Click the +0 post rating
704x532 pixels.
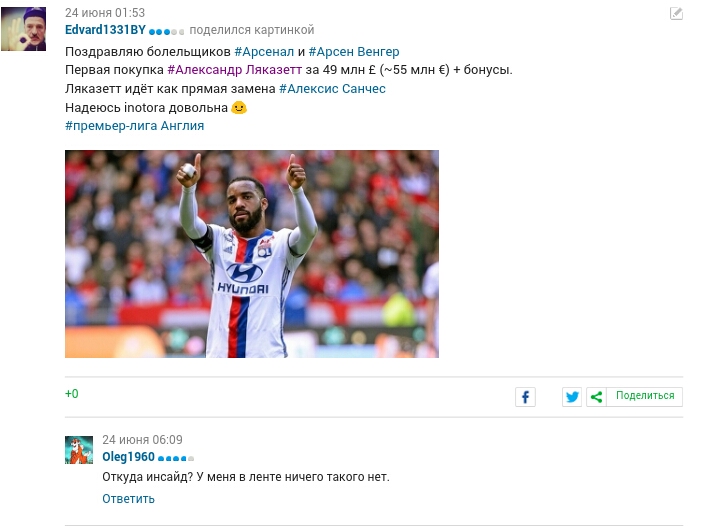(x=72, y=394)
